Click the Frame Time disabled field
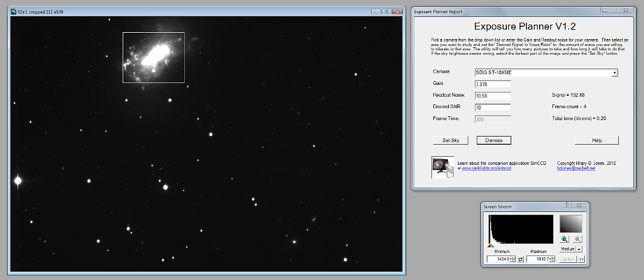644x280 pixels. pos(492,119)
